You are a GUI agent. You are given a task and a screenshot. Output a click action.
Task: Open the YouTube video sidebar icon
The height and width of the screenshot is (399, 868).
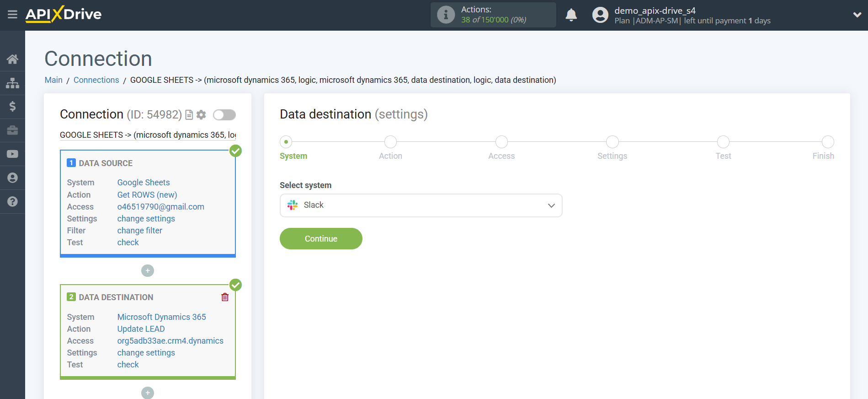click(12, 154)
